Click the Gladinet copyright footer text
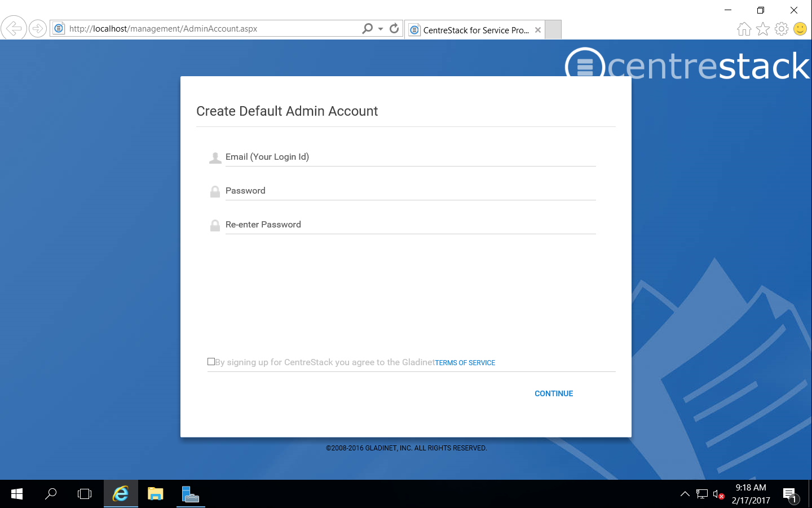The height and width of the screenshot is (508, 812). click(x=406, y=448)
